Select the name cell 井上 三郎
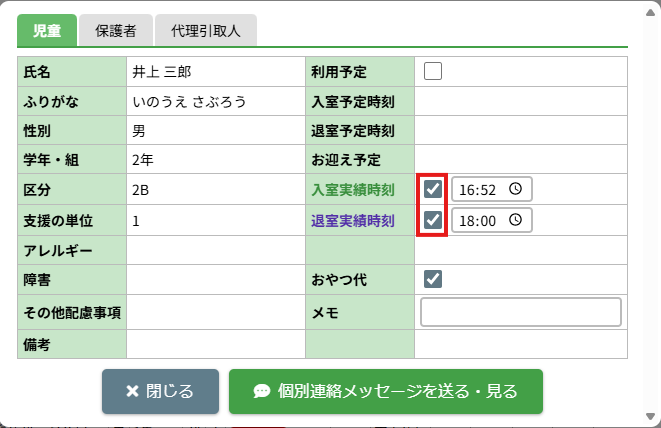661x428 pixels. (x=161, y=72)
